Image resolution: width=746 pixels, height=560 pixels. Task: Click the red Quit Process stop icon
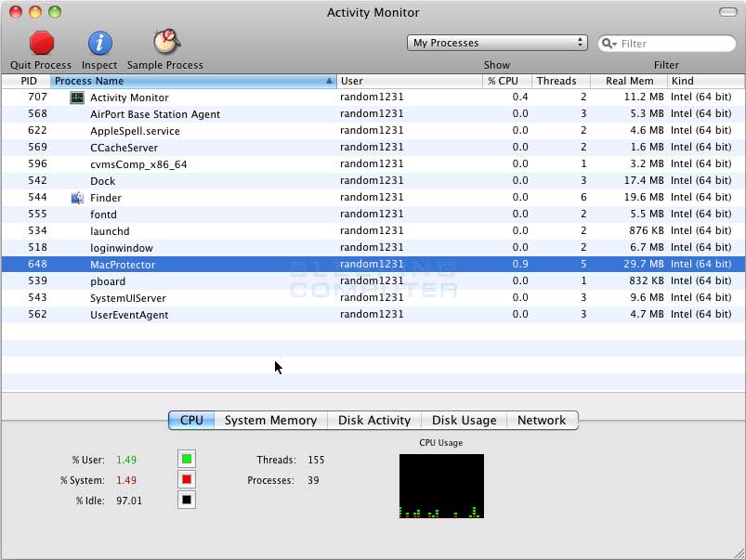coord(42,44)
